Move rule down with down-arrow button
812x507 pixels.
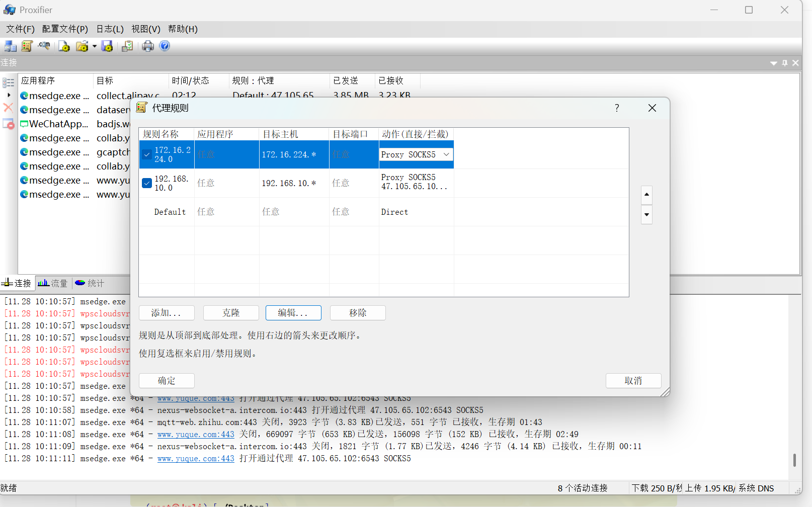click(646, 215)
